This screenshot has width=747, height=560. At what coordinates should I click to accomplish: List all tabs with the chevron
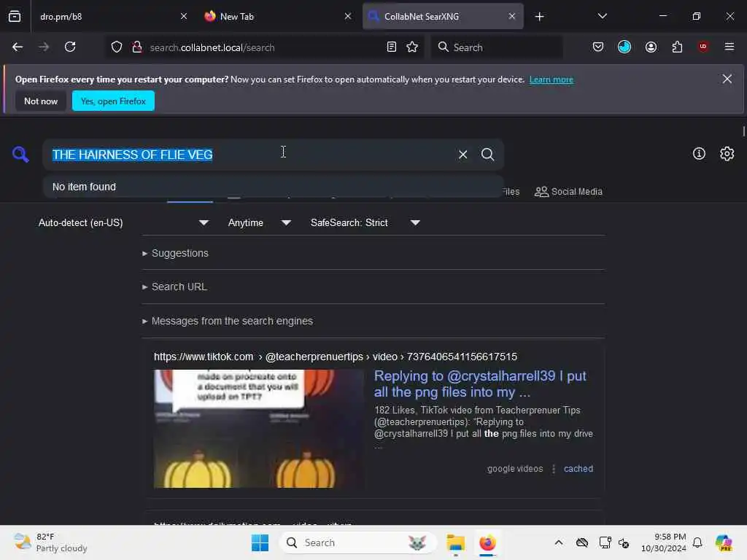(x=602, y=16)
